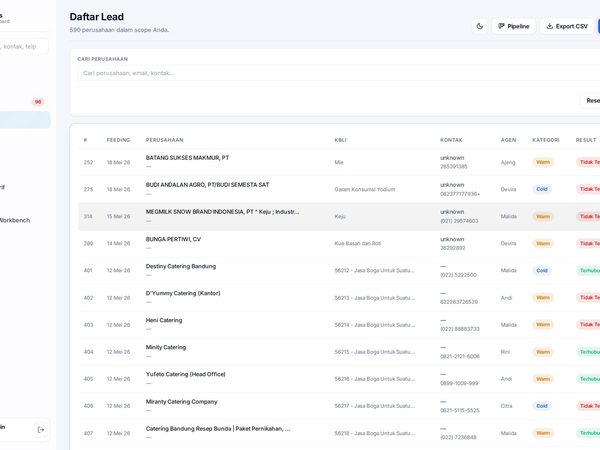This screenshot has height=450, width=600.
Task: Open lead Minity Catering
Action: [166, 347]
